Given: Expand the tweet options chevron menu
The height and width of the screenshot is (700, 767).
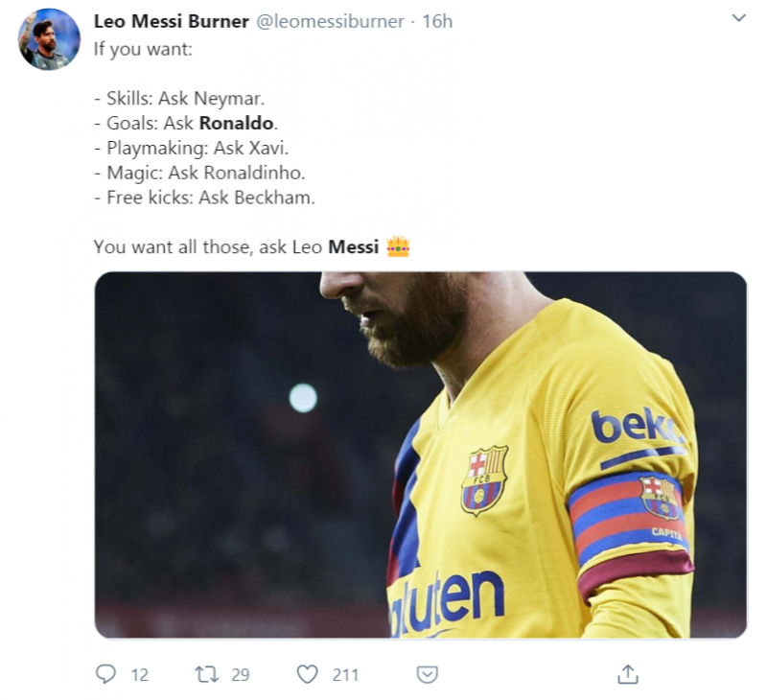Looking at the screenshot, I should pyautogui.click(x=738, y=18).
